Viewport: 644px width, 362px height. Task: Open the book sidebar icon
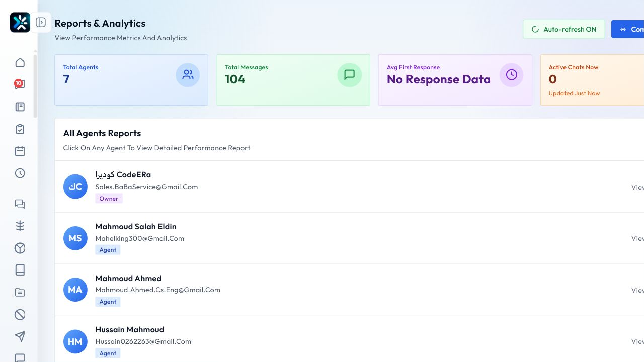click(x=20, y=270)
